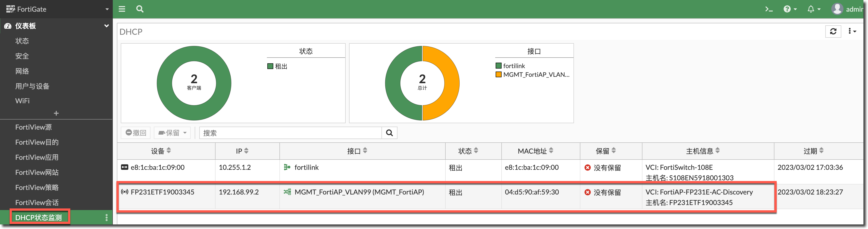
Task: Click the hamburger menu toggle icon
Action: click(x=122, y=9)
